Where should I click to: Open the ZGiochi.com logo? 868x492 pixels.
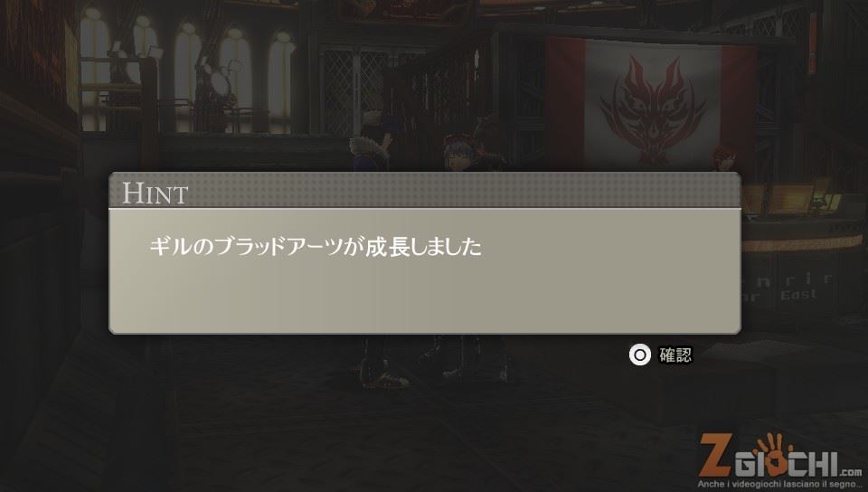click(x=780, y=460)
